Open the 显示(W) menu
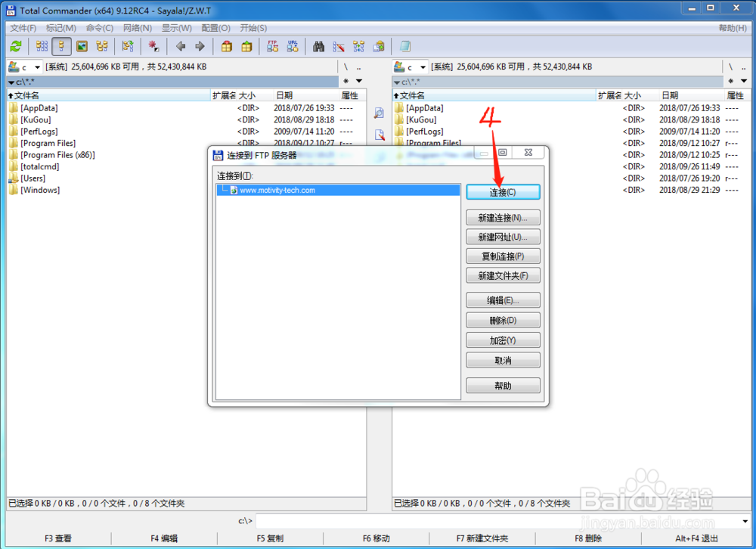 176,28
